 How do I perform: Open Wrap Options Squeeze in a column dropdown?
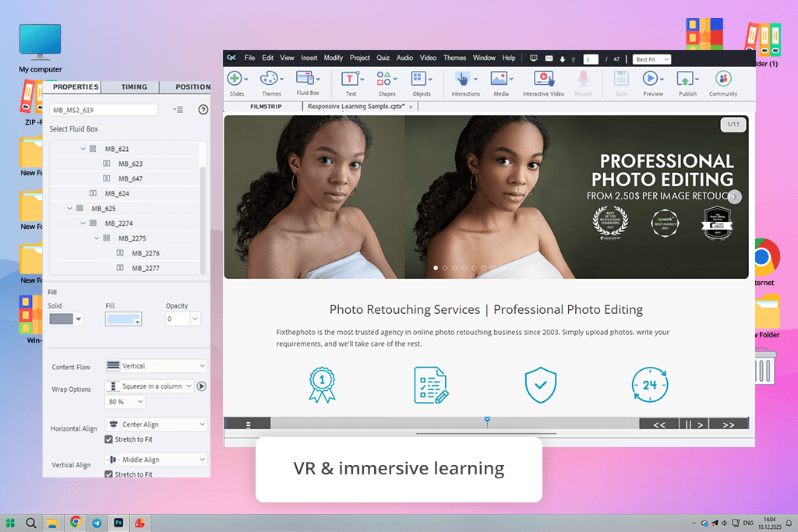point(150,386)
